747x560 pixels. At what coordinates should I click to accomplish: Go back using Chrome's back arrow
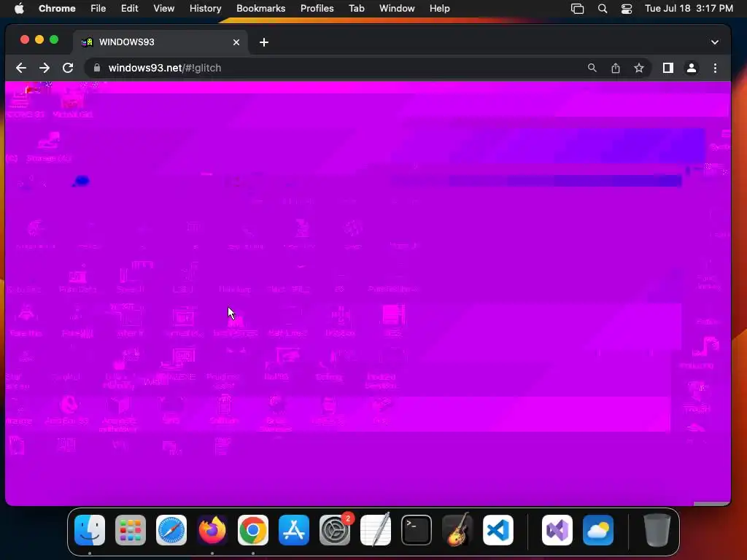[x=21, y=68]
